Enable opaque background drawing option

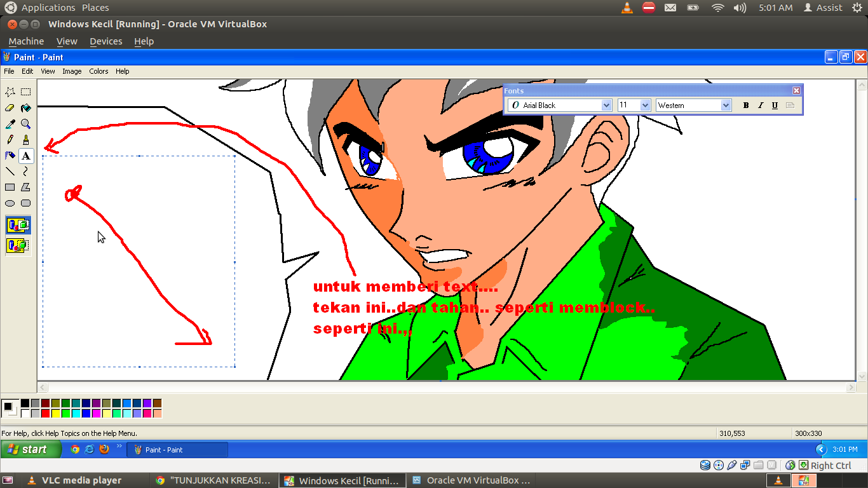pos(18,225)
